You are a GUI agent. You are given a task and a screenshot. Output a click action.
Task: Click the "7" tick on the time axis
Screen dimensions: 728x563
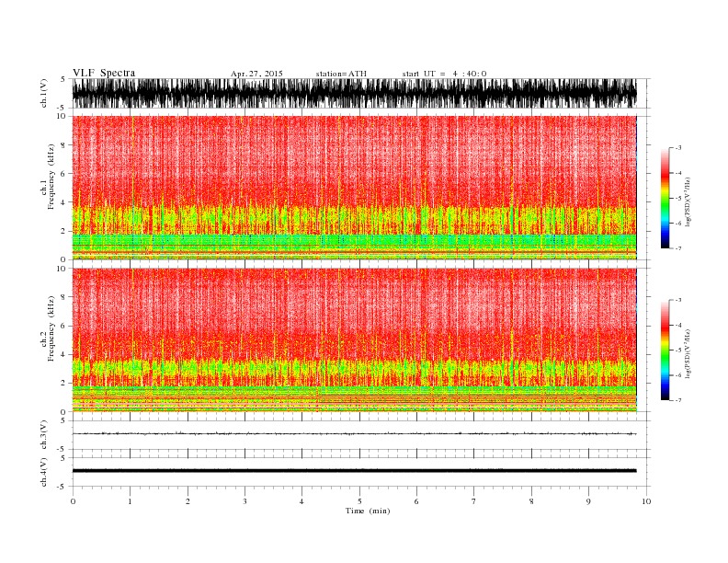474,501
